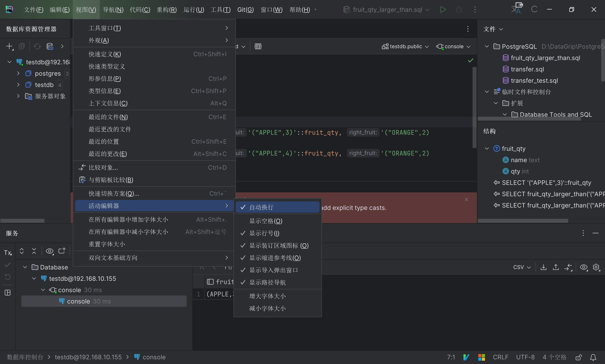Open 双向文本基础方向 submenu
Screen dimensions: 605x364
click(x=154, y=258)
